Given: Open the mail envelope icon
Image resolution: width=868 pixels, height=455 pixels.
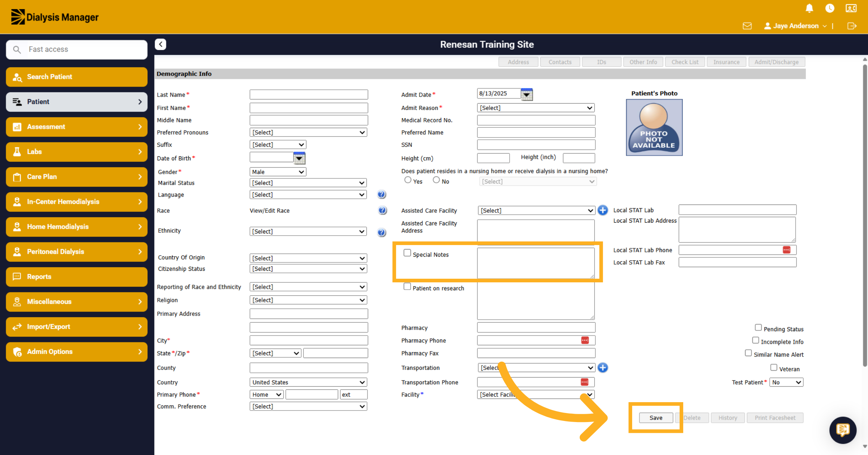Looking at the screenshot, I should coord(747,26).
